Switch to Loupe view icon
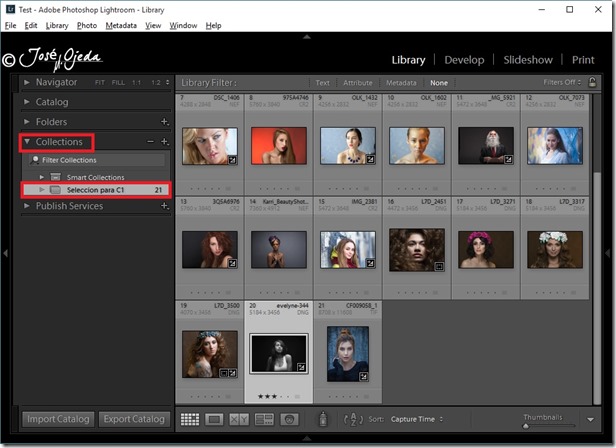 click(214, 419)
